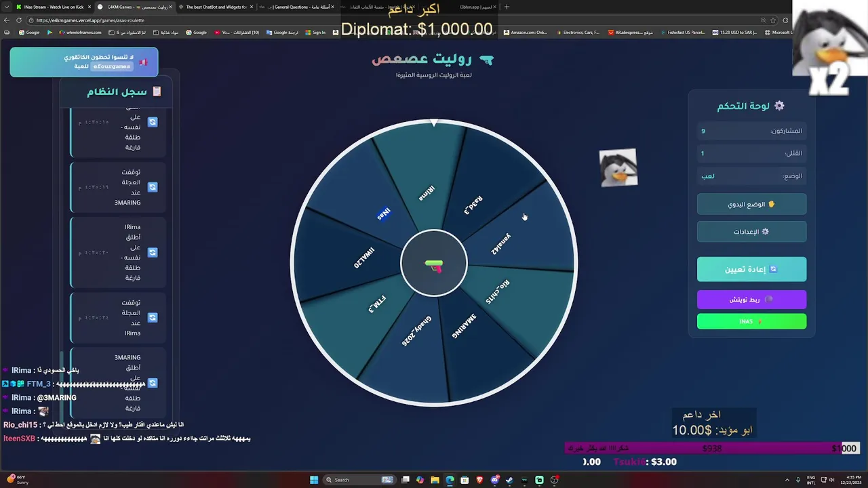This screenshot has width=868, height=488.
Task: Click the zoom magnifier icon in address bar
Action: [x=764, y=20]
